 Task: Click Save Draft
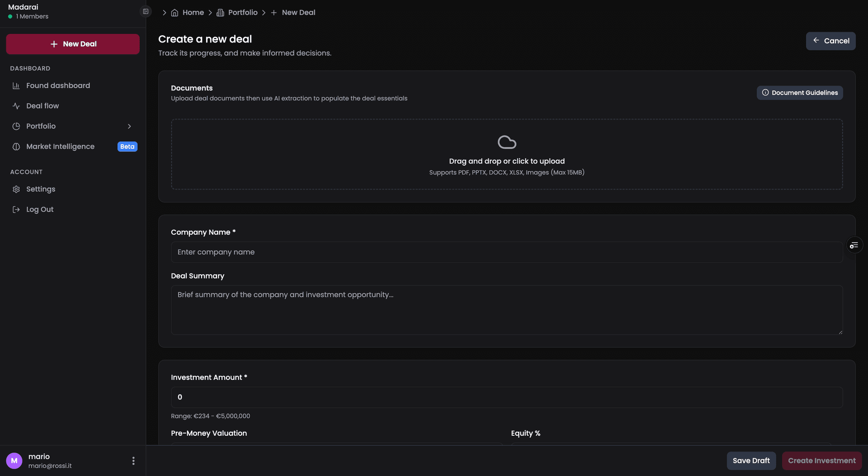(751, 461)
